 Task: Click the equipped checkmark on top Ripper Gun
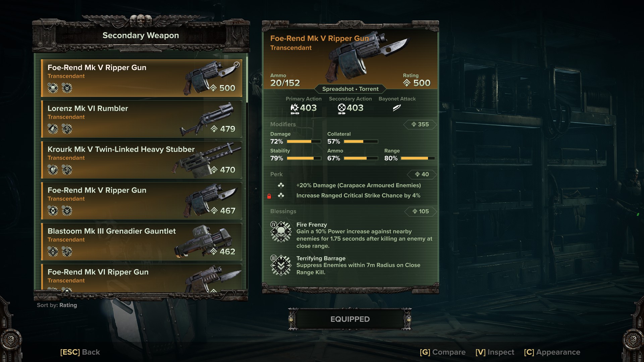[237, 65]
